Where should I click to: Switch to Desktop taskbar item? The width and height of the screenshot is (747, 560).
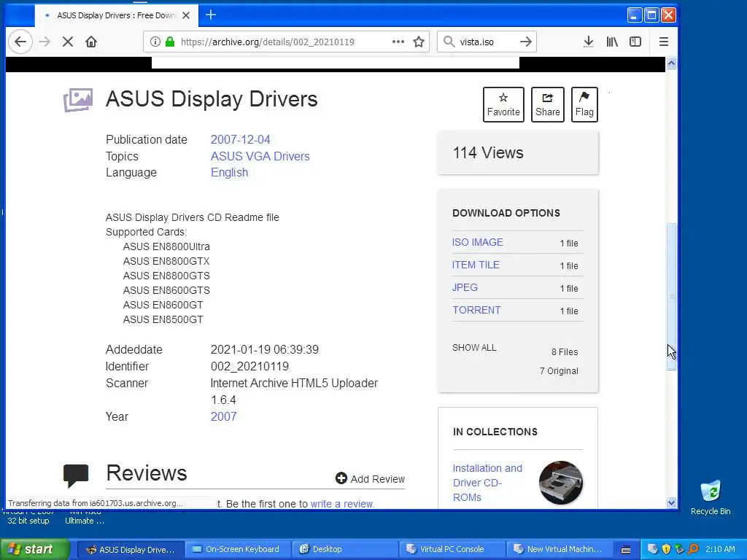point(344,550)
